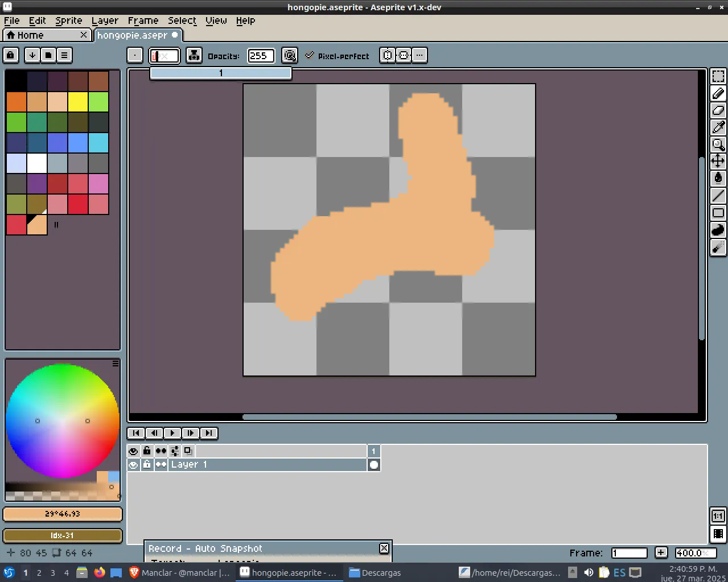Open the symmetry options button

388,55
